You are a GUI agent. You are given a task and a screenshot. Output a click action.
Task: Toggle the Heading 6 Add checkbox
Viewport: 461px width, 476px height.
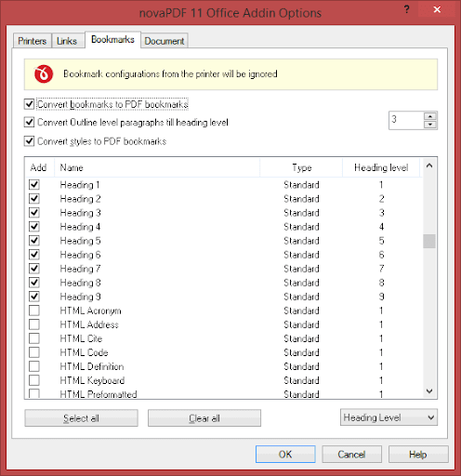point(34,255)
